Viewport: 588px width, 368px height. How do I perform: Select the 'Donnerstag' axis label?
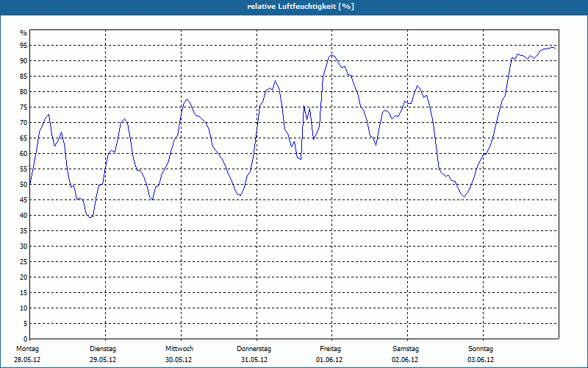254,349
